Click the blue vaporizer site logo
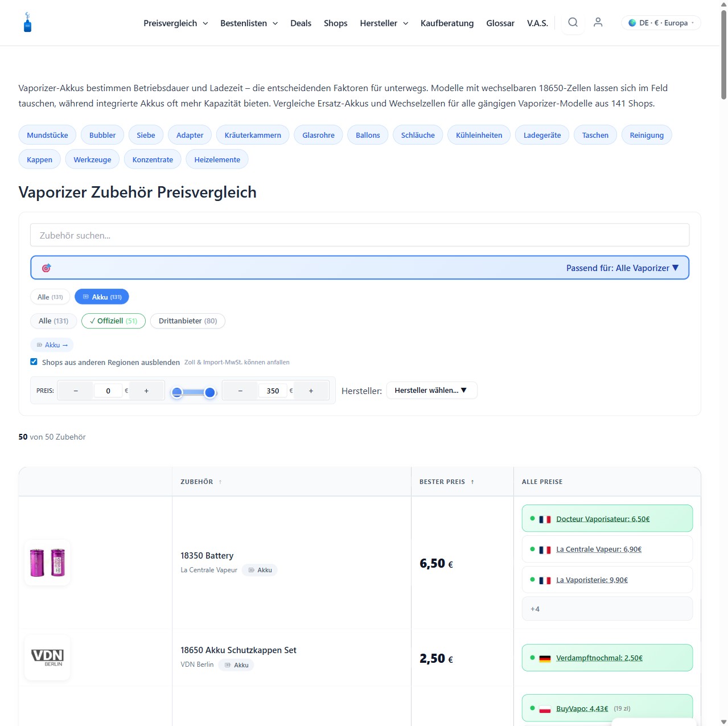The width and height of the screenshot is (728, 726). point(27,23)
